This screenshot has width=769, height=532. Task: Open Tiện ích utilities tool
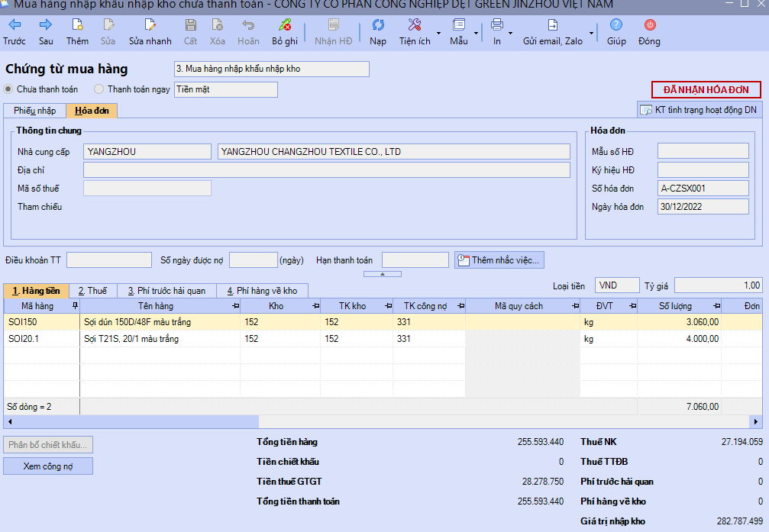coord(415,32)
